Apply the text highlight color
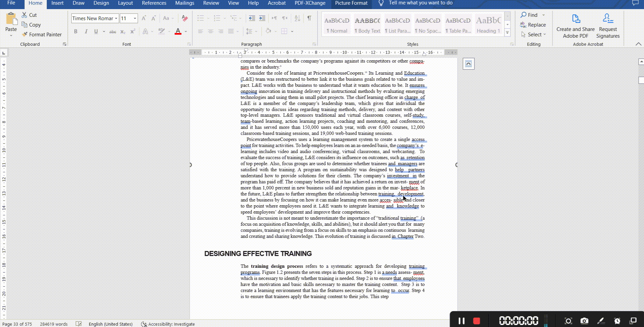Image resolution: width=644 pixels, height=327 pixels. (162, 32)
